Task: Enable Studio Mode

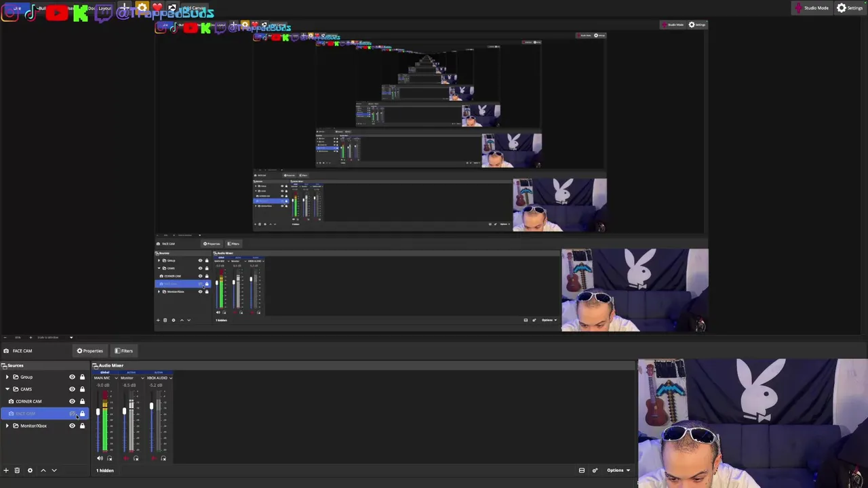Action: tap(813, 8)
